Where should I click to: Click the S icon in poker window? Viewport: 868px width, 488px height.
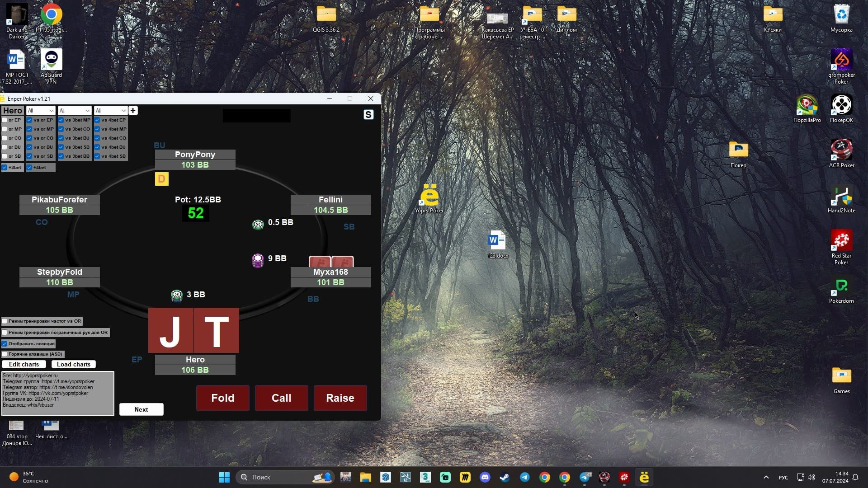pyautogui.click(x=368, y=115)
